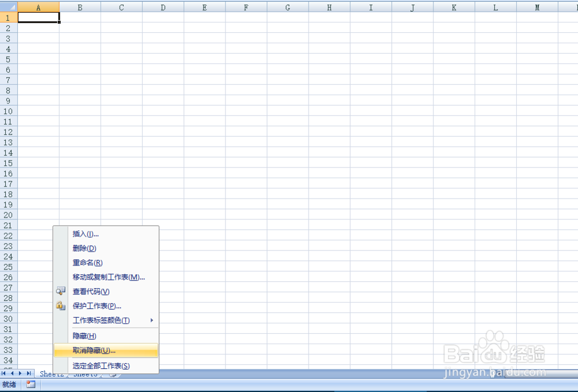The width and height of the screenshot is (578, 392).
Task: Select column I header
Action: (x=371, y=8)
